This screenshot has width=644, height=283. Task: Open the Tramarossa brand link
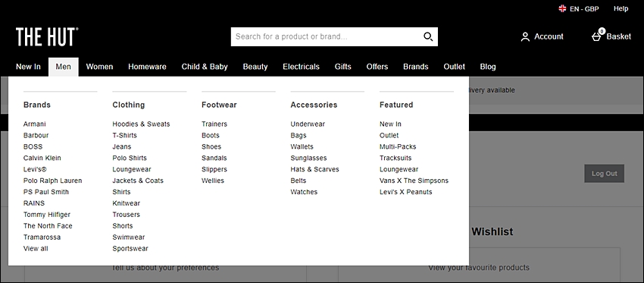tap(42, 237)
